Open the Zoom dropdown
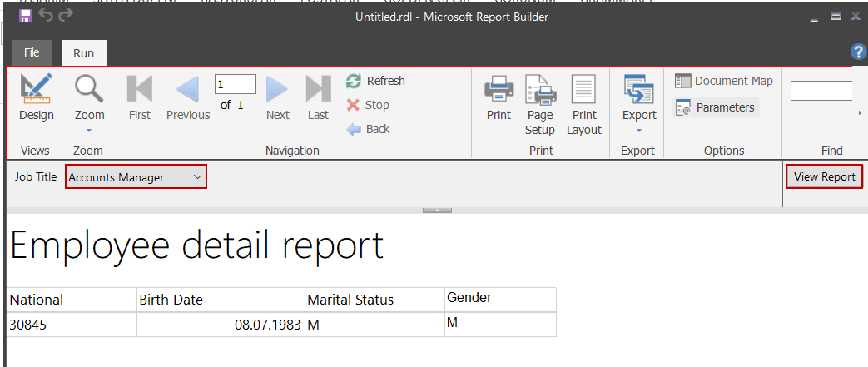 pyautogui.click(x=89, y=102)
